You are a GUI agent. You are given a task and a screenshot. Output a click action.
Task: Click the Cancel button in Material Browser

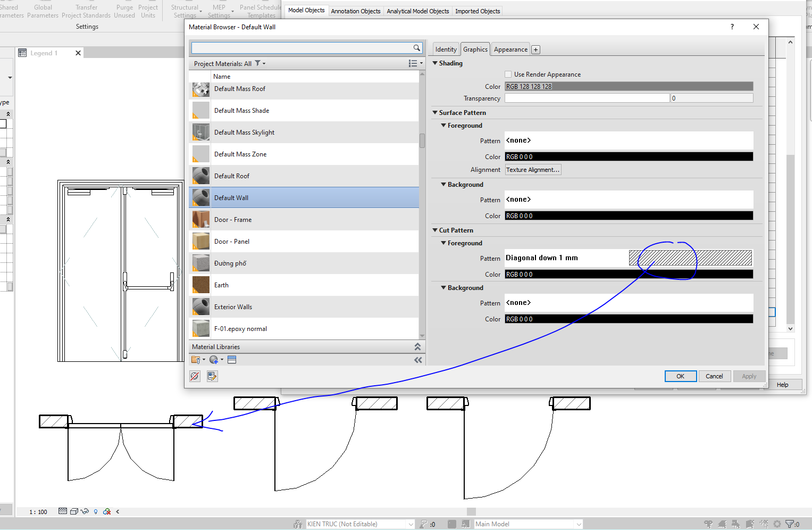coord(714,376)
